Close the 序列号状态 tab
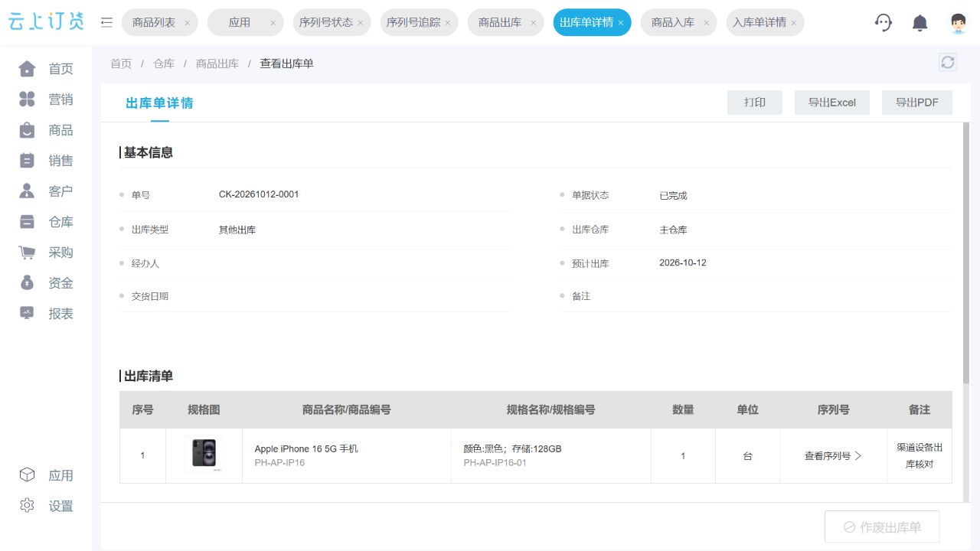980x551 pixels. pyautogui.click(x=361, y=23)
